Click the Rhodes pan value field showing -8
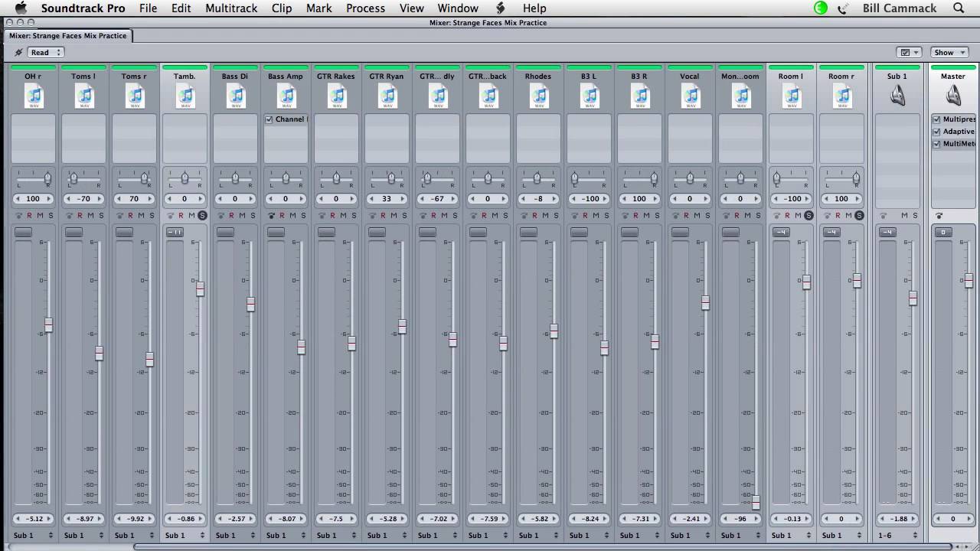This screenshot has height=551, width=980. (538, 199)
